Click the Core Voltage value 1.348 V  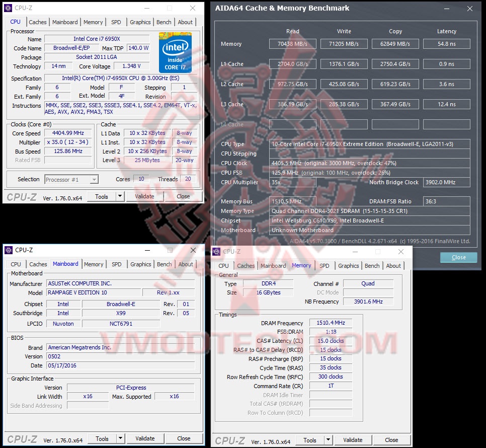131,66
